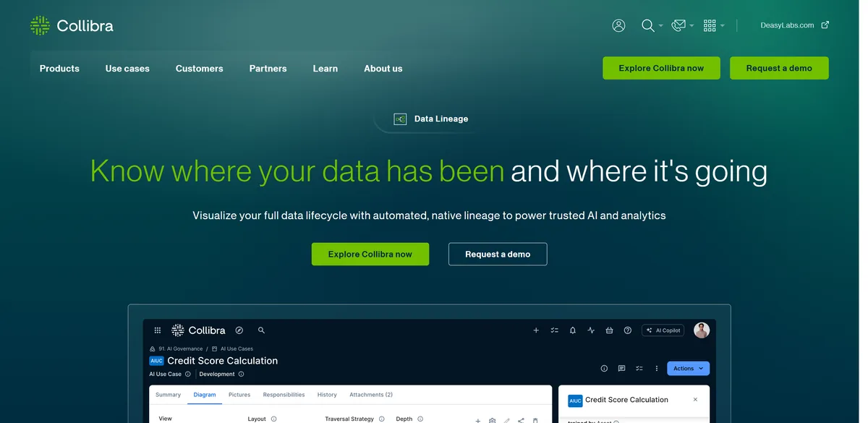Click the Development status text
Screen dimensions: 868x423
point(217,374)
